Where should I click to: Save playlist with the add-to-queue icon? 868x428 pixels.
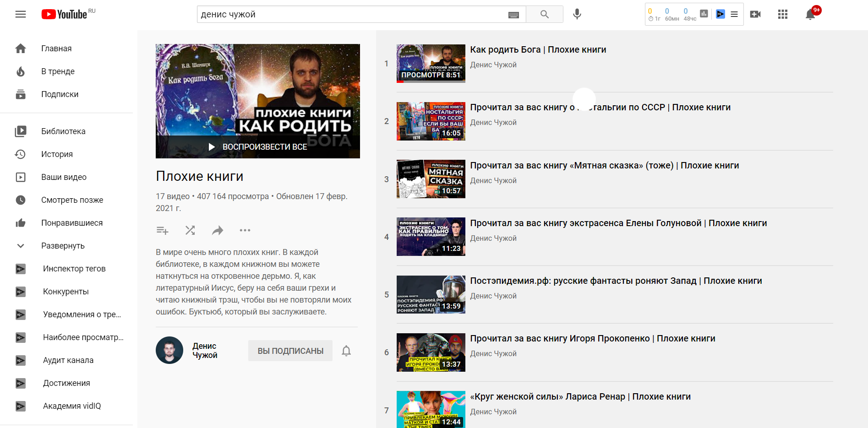163,230
